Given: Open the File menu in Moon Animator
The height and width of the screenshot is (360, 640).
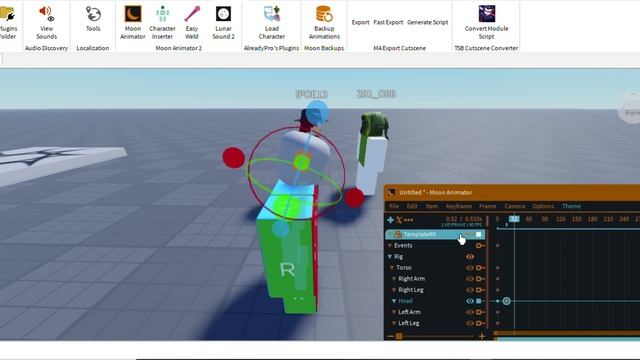Looking at the screenshot, I should pyautogui.click(x=394, y=206).
